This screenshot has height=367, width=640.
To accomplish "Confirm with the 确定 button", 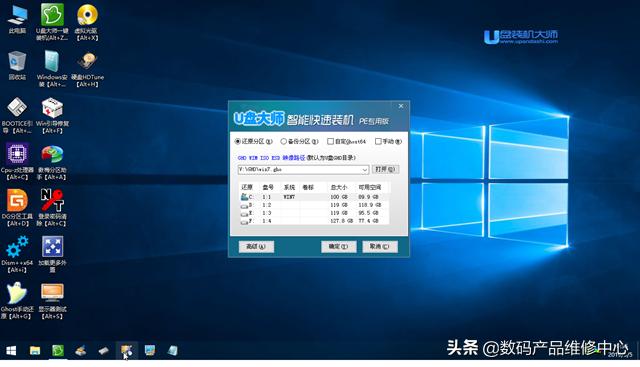I will pos(338,247).
